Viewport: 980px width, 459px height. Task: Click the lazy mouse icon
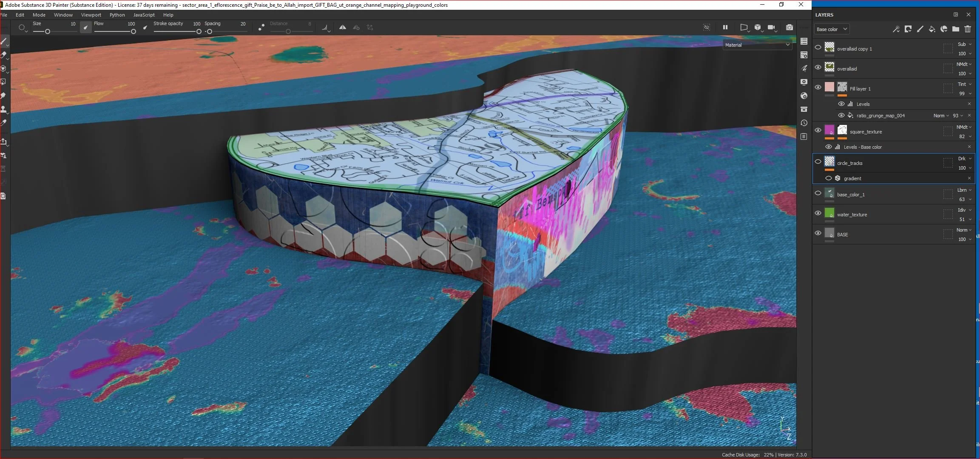pos(261,28)
